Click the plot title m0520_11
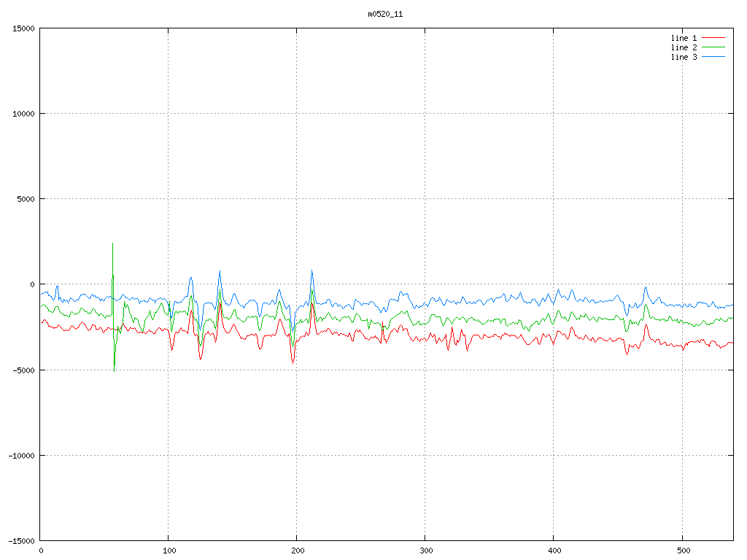The height and width of the screenshot is (560, 747). [x=385, y=15]
